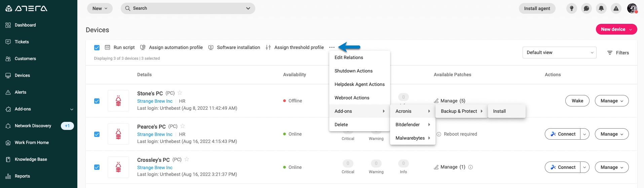Choose Webroot Actions menu entry
Image resolution: width=644 pixels, height=188 pixels.
point(359,98)
